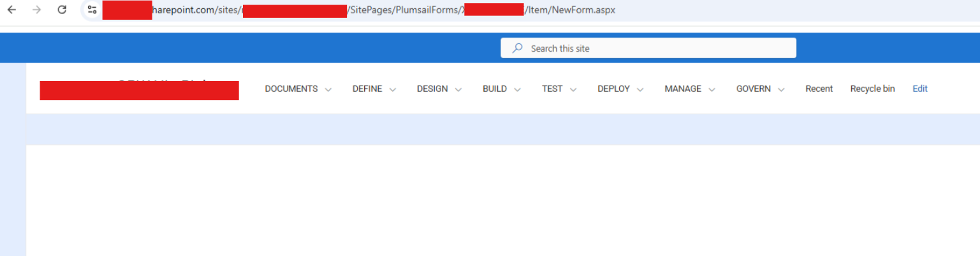Open the site information icon in address bar
Image resolution: width=980 pixels, height=256 pixels.
click(x=92, y=10)
